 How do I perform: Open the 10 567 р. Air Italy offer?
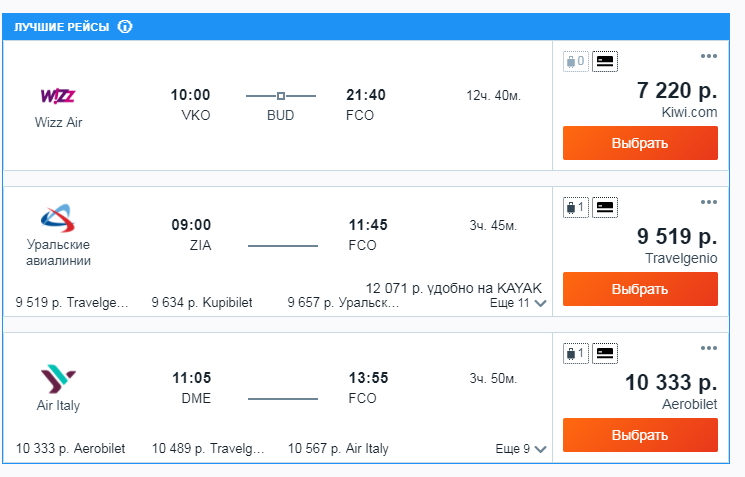point(338,448)
